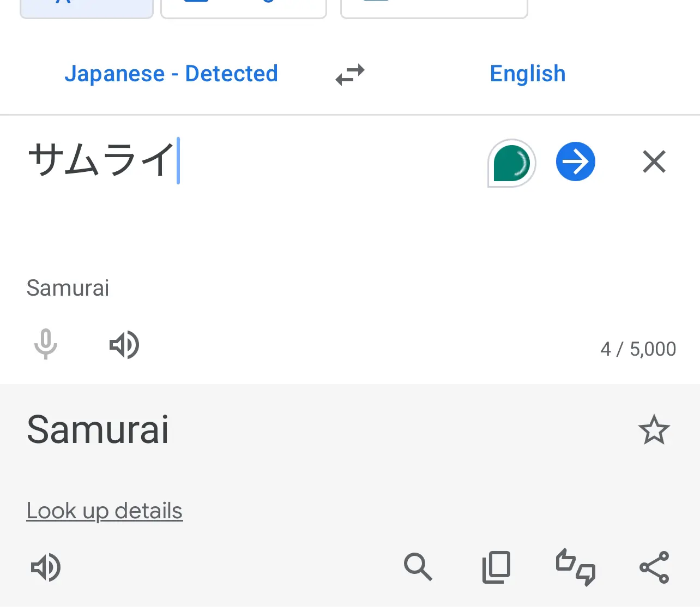Open the Look up details link
Viewport: 700px width, 611px height.
[105, 511]
